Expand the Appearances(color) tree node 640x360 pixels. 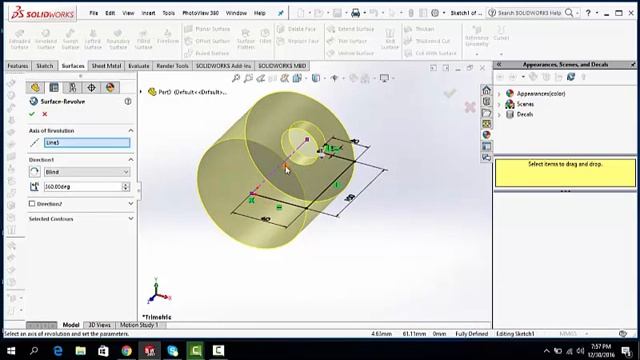(x=499, y=94)
